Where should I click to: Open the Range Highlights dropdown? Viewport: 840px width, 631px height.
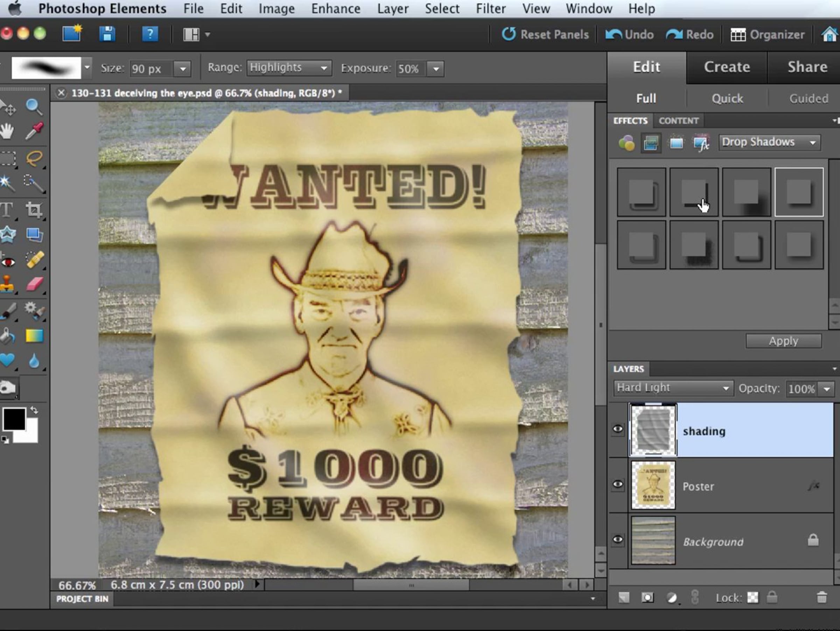289,68
